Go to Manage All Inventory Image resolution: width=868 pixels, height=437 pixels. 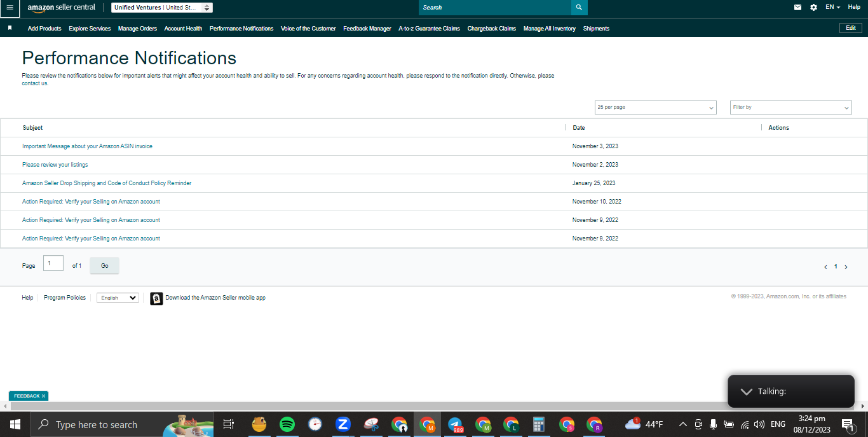550,29
